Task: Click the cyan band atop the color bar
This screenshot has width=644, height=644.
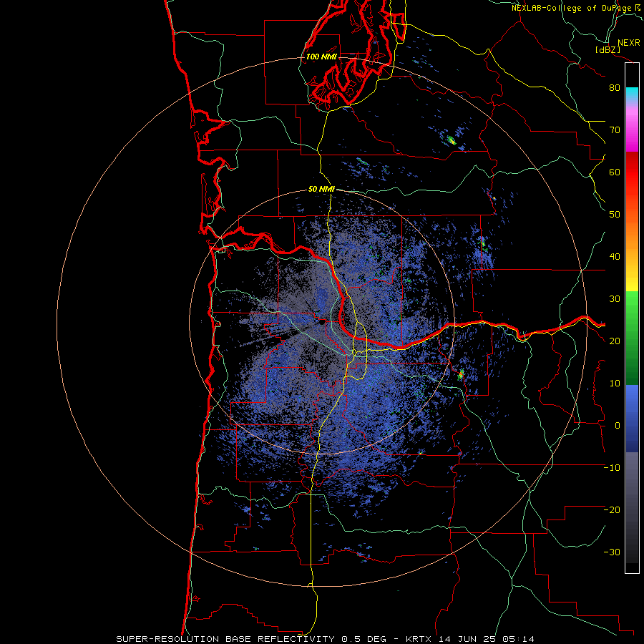Action: coord(632,94)
